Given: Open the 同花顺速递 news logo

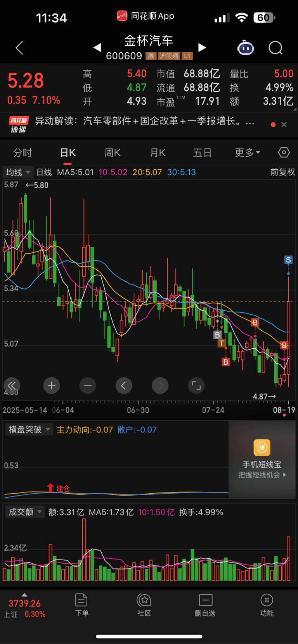Looking at the screenshot, I should point(19,125).
